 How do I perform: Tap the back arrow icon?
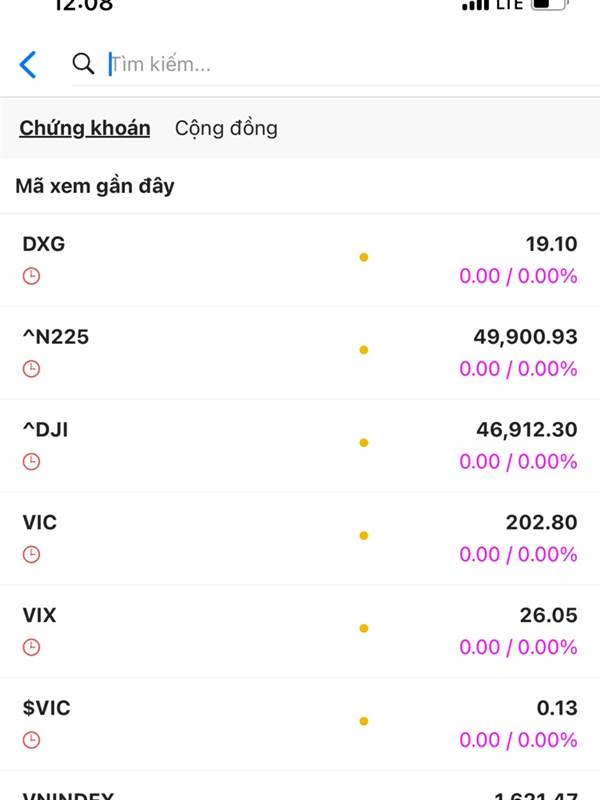28,65
